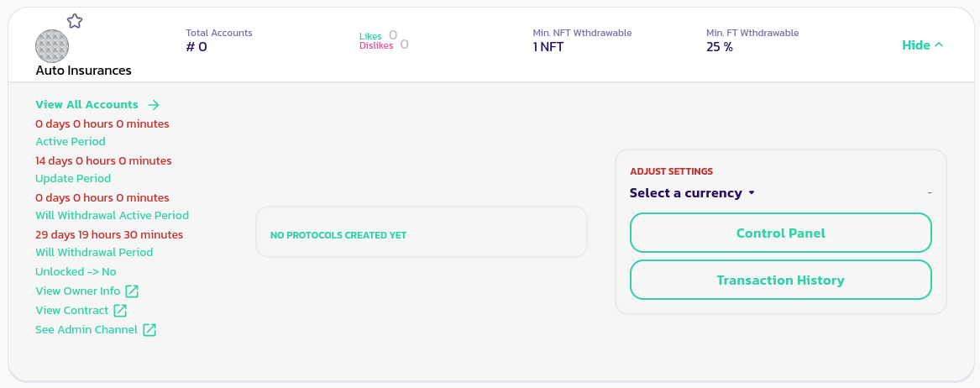Viewport: 980px width, 388px height.
Task: Click the Auto Insurances avatar image
Action: point(52,46)
